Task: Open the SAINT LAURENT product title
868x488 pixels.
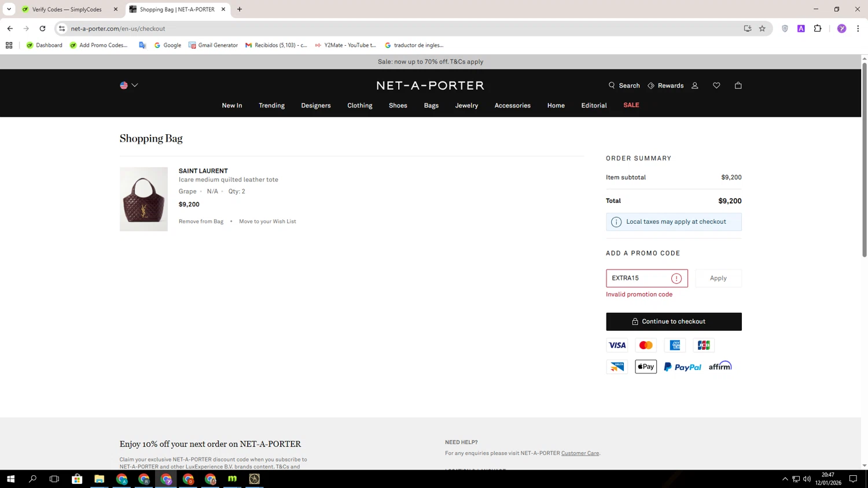Action: tap(203, 171)
